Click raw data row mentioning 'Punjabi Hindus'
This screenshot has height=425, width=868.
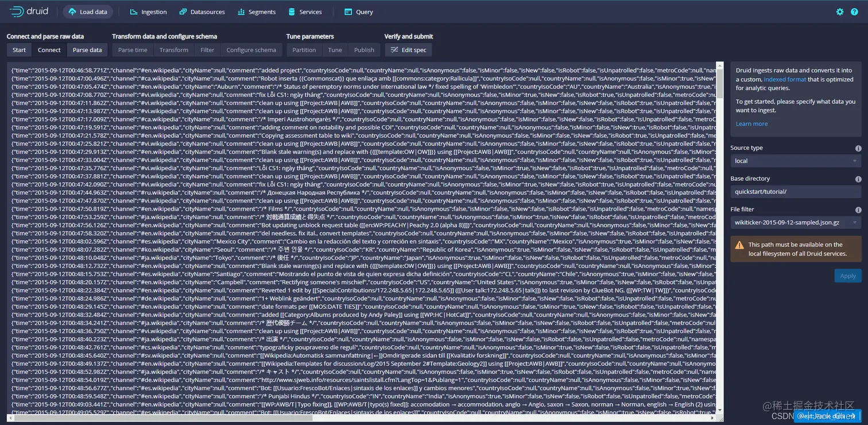pos(363,396)
